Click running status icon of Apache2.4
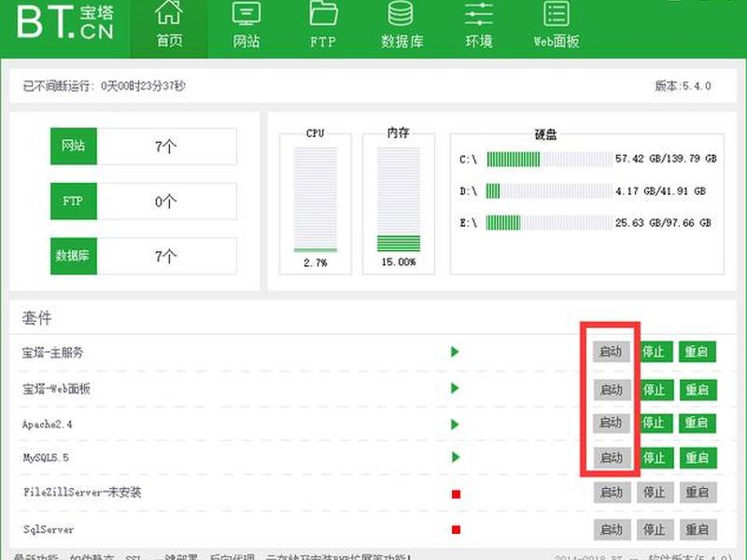Screen dimensions: 747x560 455,425
